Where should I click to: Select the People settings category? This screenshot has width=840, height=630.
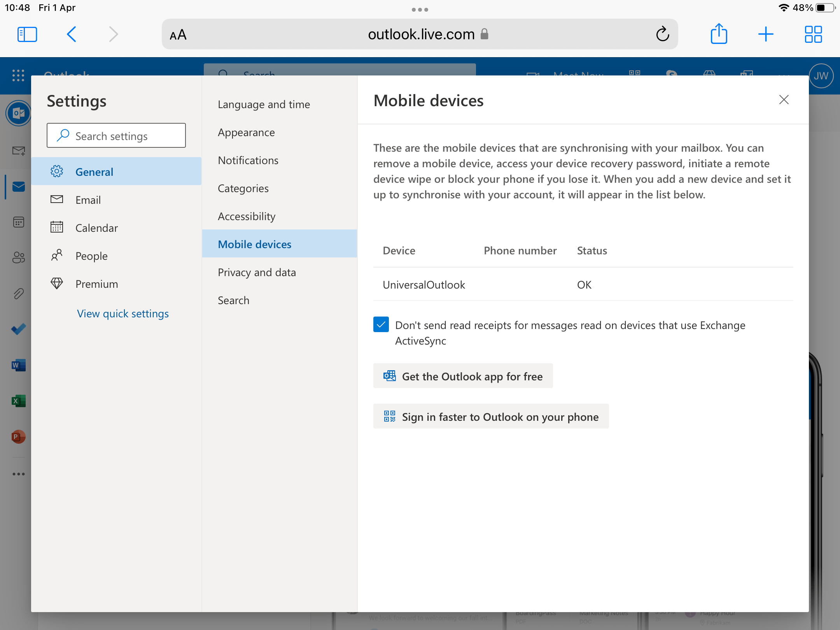coord(116,255)
